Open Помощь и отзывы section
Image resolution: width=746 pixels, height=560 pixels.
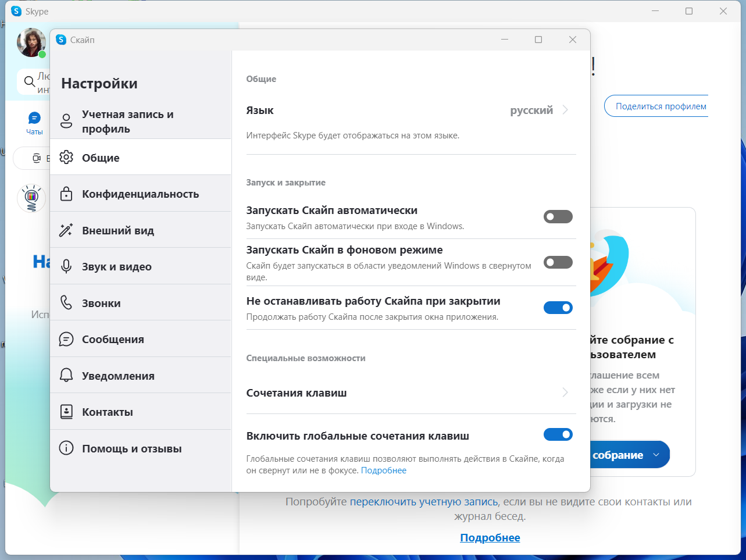[x=141, y=448]
